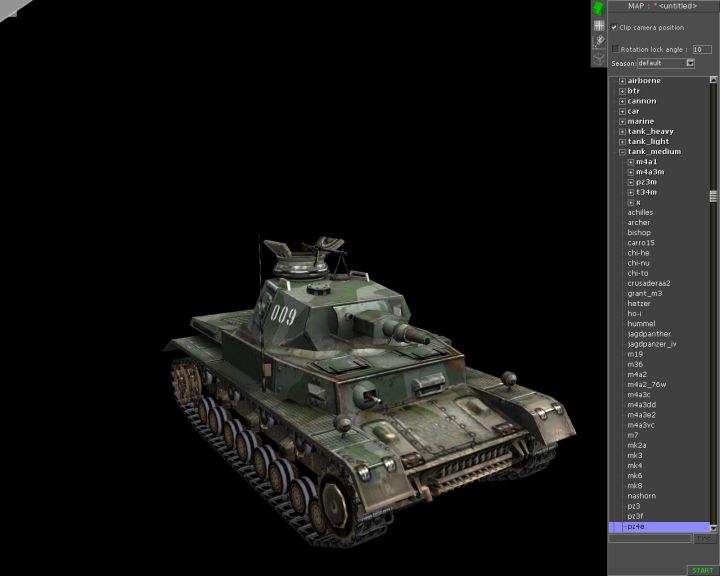Select the entity placement tool icon
Image resolution: width=720 pixels, height=576 pixels.
point(599,42)
